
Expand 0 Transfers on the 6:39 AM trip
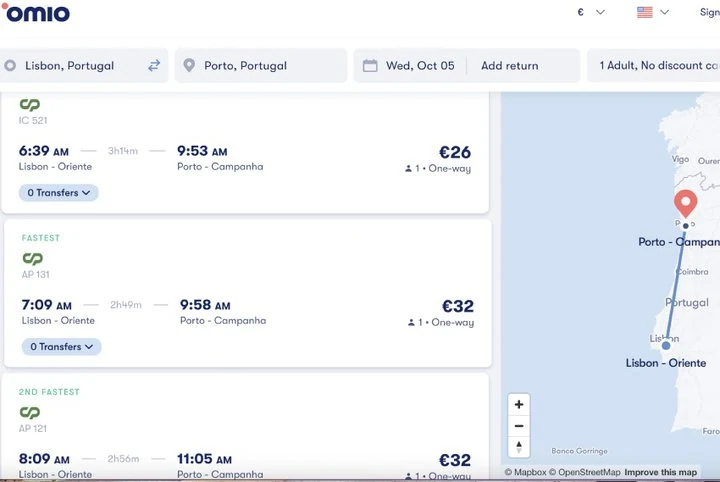[x=59, y=193]
